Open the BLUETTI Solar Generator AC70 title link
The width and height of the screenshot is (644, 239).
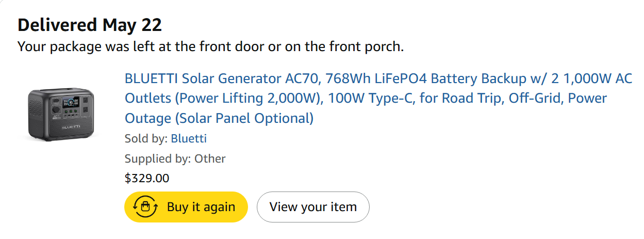(378, 98)
